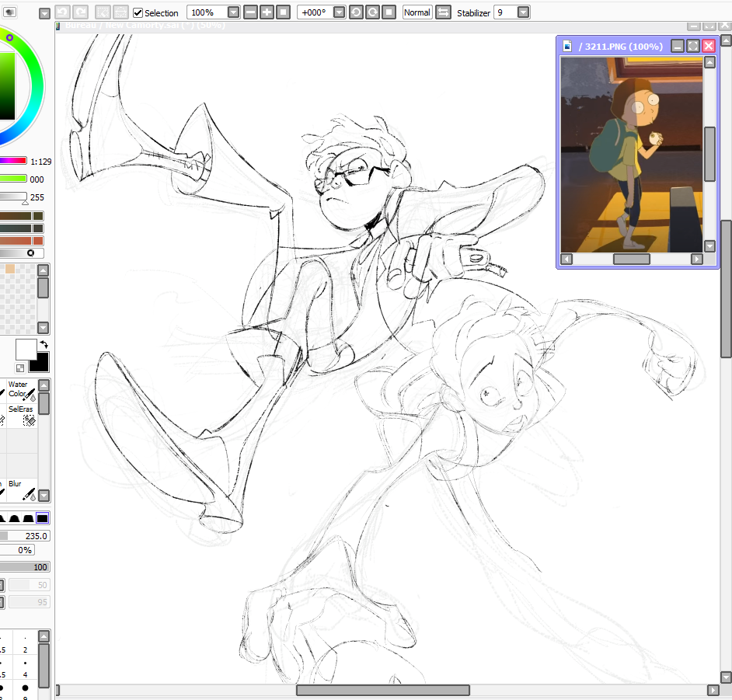Pick brush size preset 4

pyautogui.click(x=25, y=669)
